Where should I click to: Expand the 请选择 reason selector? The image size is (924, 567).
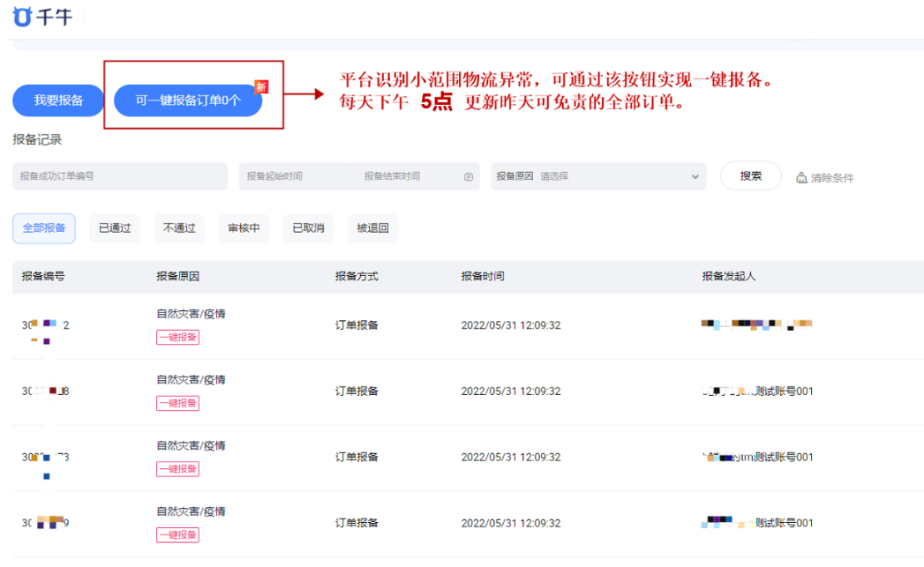553,176
